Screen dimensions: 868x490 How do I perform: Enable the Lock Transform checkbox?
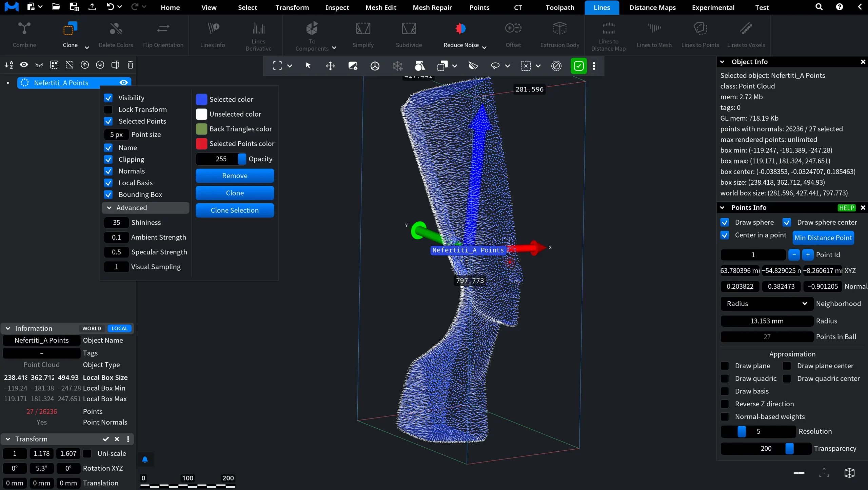(108, 109)
